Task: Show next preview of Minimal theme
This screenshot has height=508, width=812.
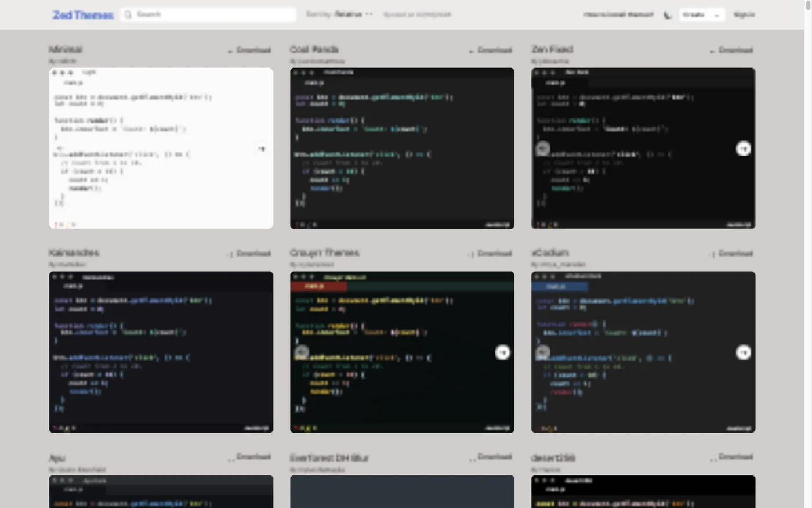Action: coord(262,149)
